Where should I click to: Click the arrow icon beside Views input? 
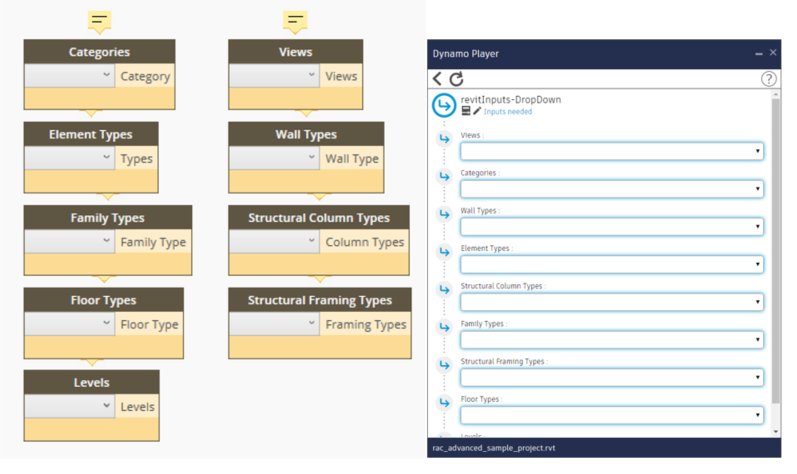coord(445,139)
